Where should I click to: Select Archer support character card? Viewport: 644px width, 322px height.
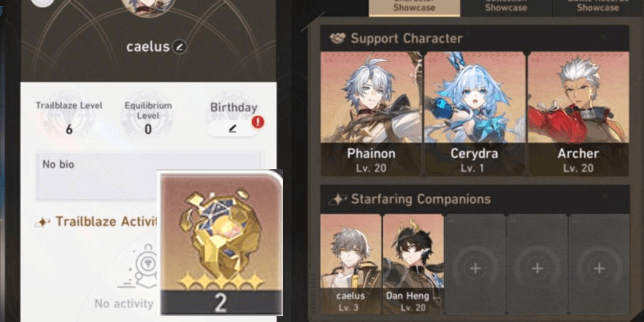coord(578,113)
